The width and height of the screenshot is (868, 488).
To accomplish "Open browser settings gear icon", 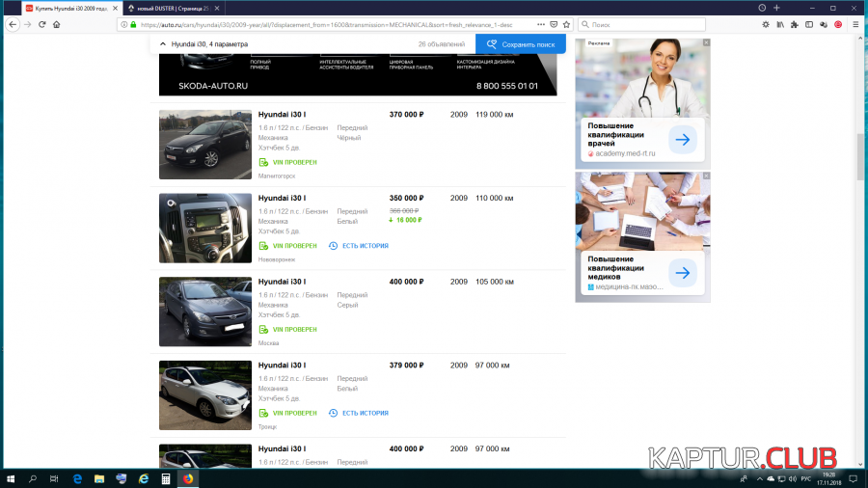I will [x=766, y=24].
